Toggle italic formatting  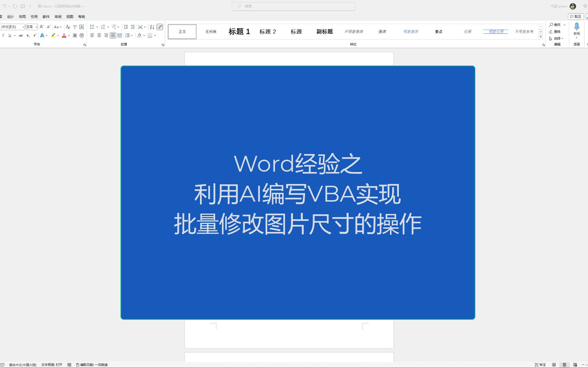(x=3, y=35)
